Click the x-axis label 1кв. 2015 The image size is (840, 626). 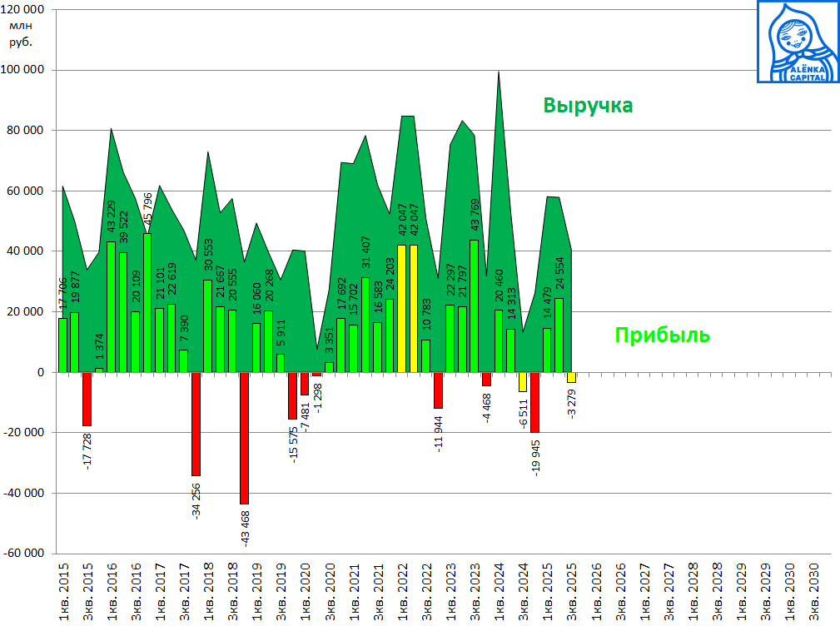tap(63, 591)
